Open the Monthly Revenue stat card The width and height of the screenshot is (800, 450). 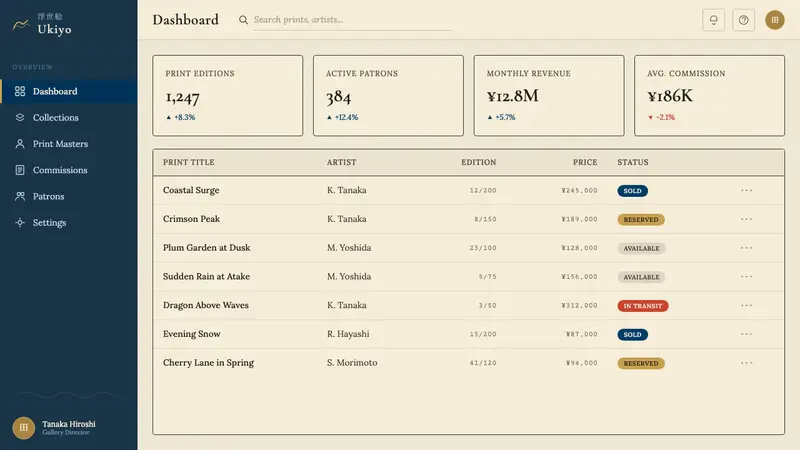[x=549, y=95]
